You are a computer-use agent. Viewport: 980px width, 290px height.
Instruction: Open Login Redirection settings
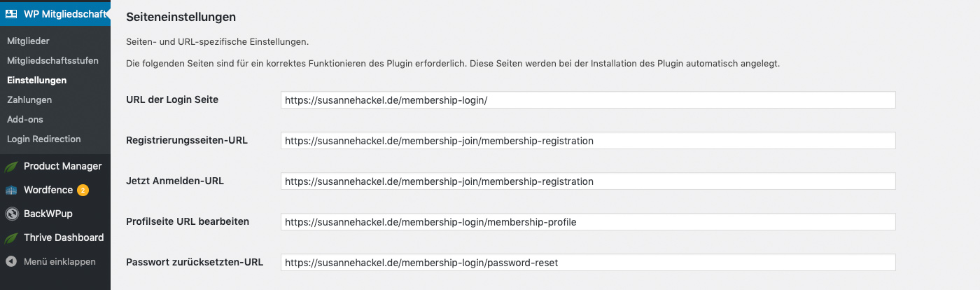click(x=43, y=139)
